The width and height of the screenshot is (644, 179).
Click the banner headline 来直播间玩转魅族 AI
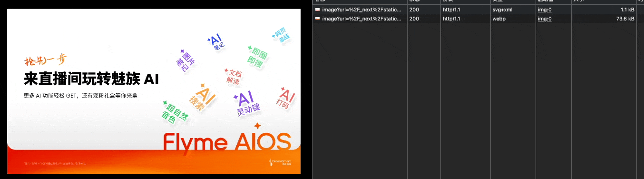point(91,79)
